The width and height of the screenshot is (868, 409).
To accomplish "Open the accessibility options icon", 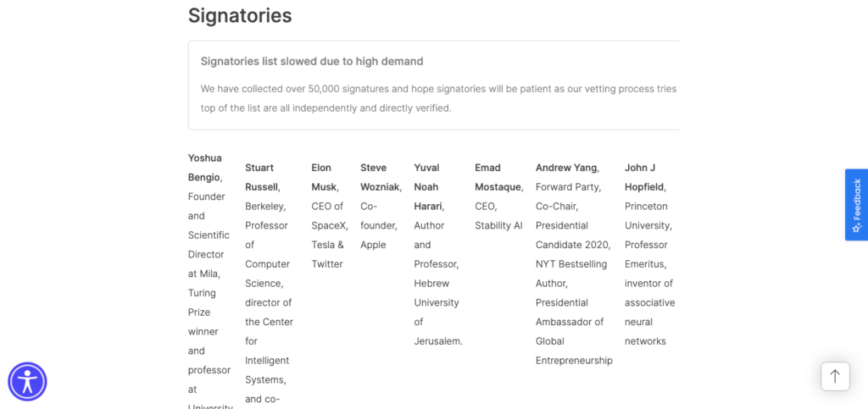I will point(27,381).
